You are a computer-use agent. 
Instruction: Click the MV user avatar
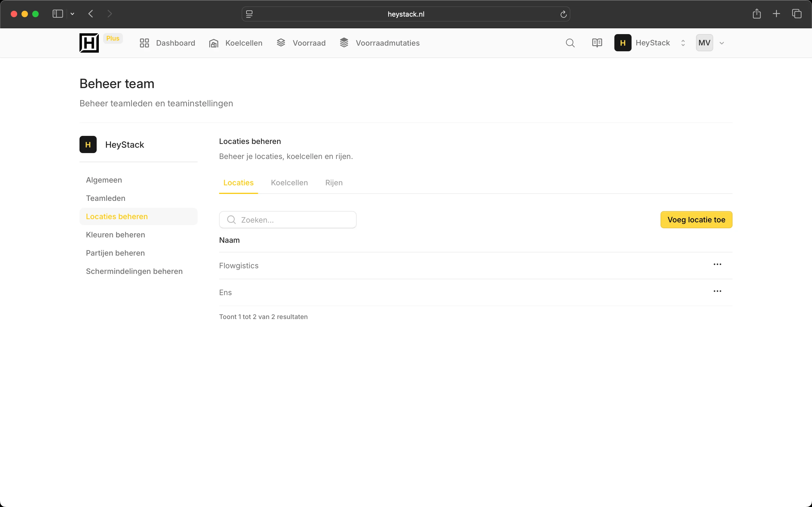click(x=704, y=43)
